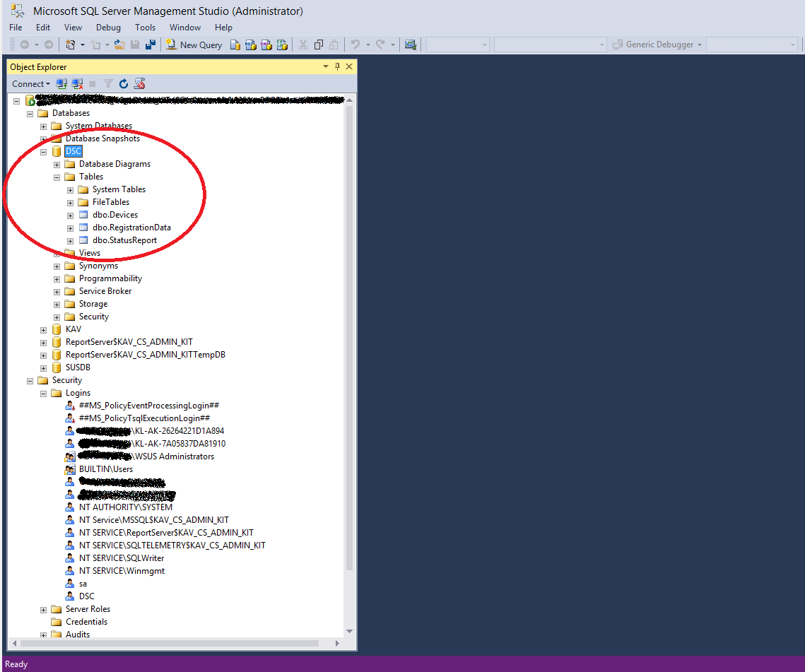Click the Object Explorer filter icon
The width and height of the screenshot is (805, 672).
(x=108, y=83)
